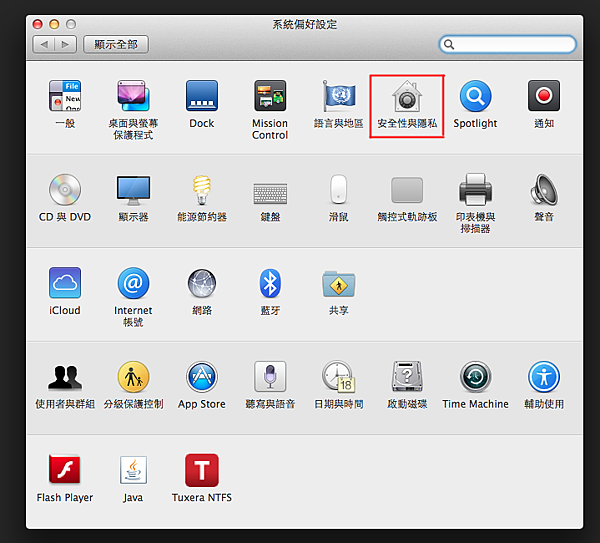Open 啟動磁碟 startup disk pane
Image resolution: width=600 pixels, height=543 pixels.
tap(407, 377)
